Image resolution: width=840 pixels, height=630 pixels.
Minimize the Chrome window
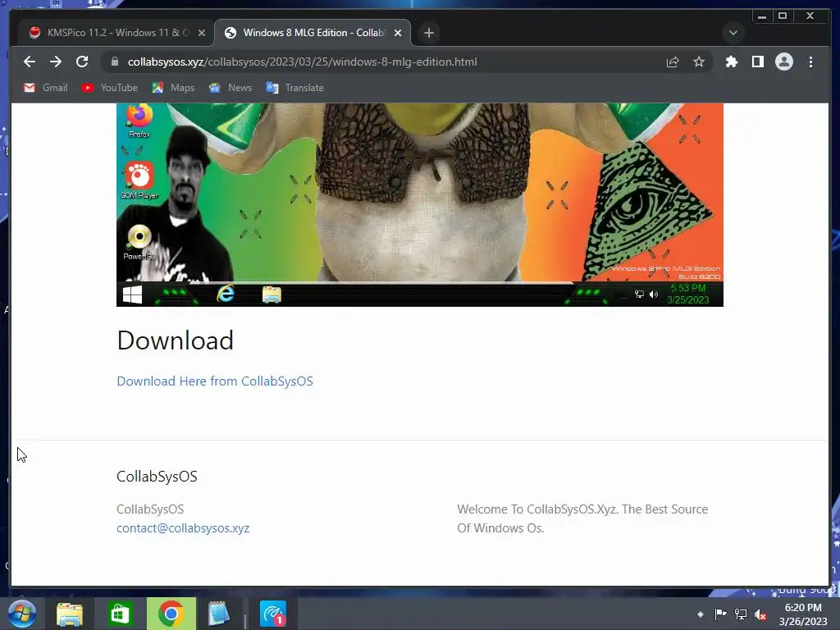point(762,16)
